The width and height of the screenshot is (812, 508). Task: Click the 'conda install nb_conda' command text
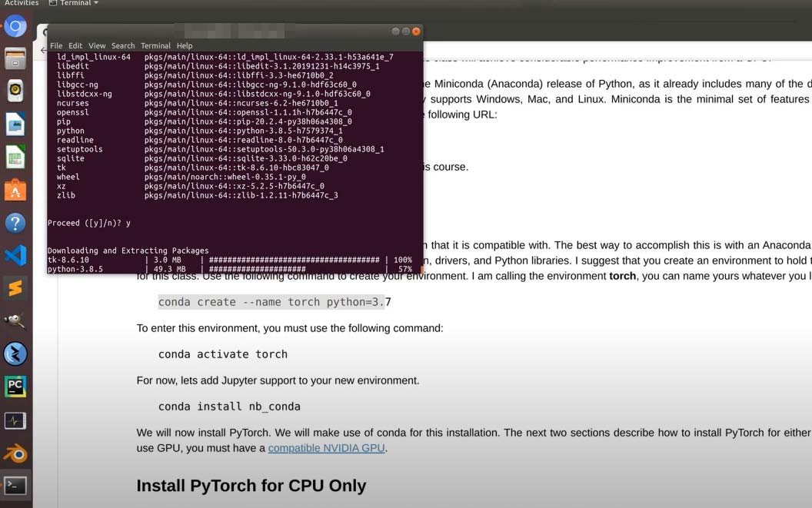pos(229,407)
